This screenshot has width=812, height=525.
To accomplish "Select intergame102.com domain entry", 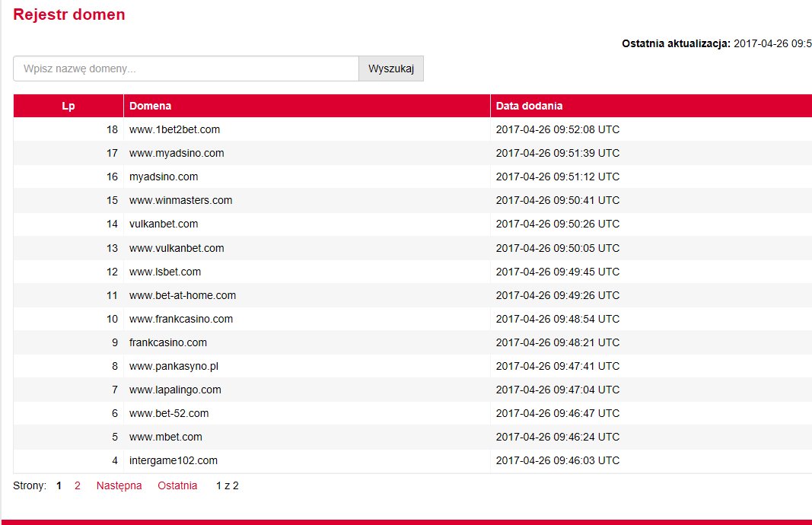I will click(x=173, y=460).
